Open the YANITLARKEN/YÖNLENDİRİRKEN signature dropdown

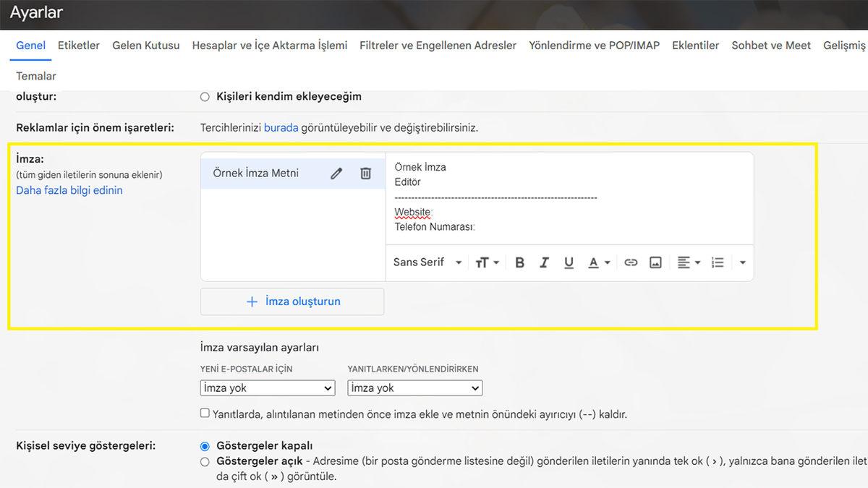click(x=414, y=388)
